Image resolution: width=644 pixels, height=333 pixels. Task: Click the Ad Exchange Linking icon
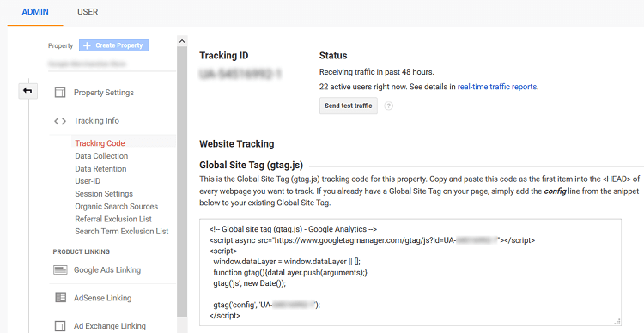[x=60, y=326]
